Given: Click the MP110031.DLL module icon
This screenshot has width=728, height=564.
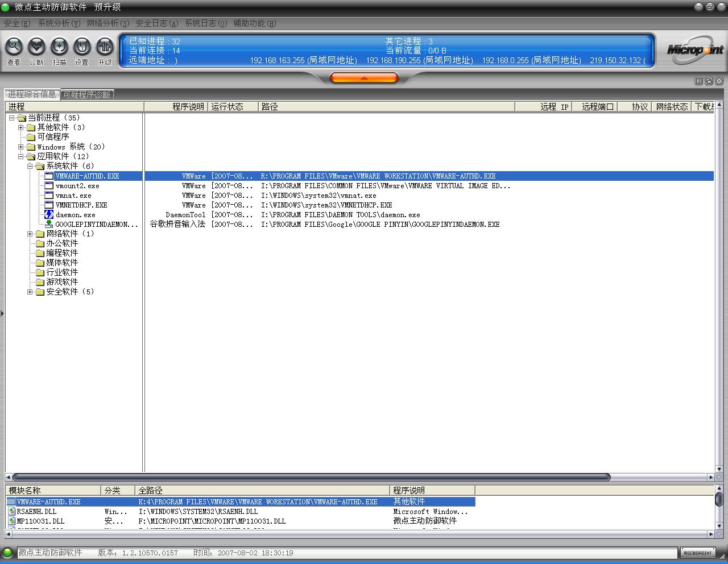Looking at the screenshot, I should [x=12, y=521].
